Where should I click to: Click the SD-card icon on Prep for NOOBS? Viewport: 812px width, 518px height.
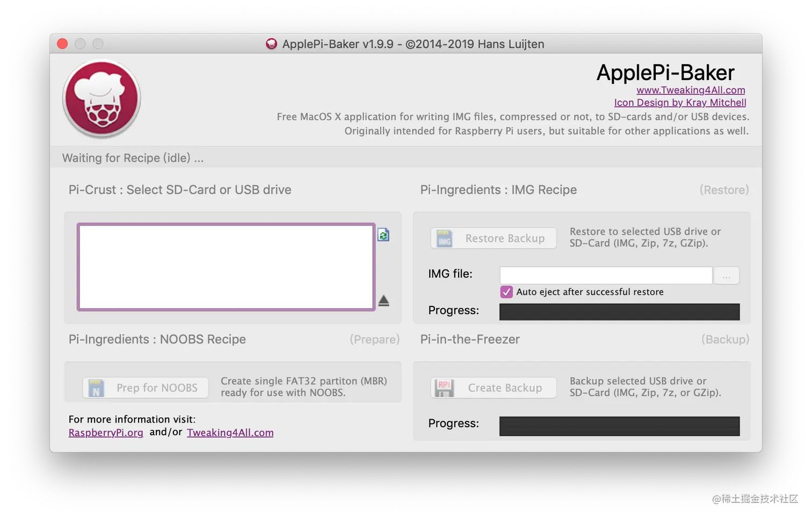point(96,388)
